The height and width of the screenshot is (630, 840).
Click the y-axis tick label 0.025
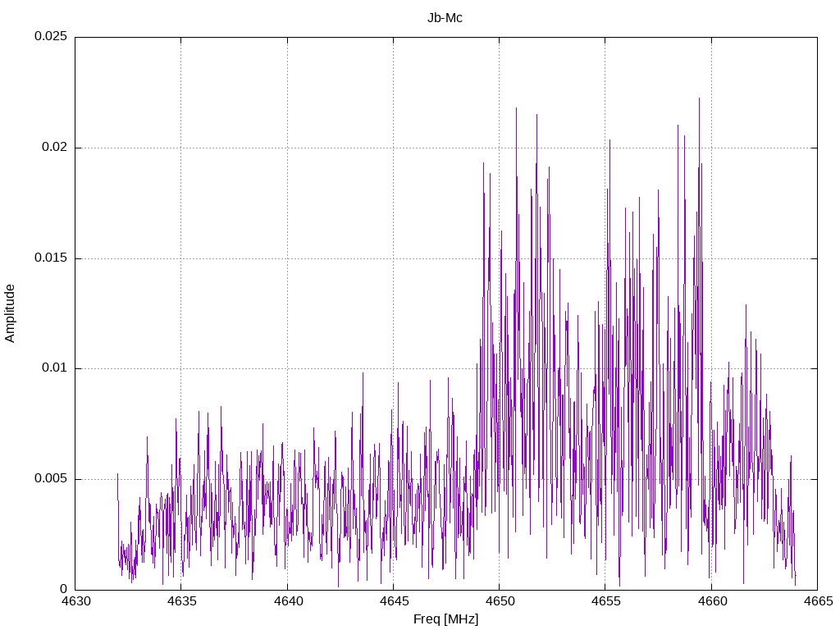pyautogui.click(x=51, y=36)
